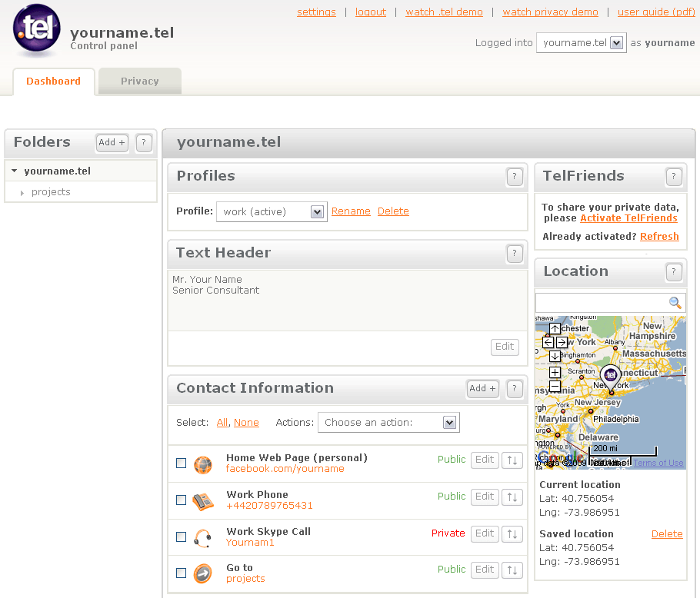Viewport: 700px width, 598px height.
Task: Open help for the TelFriends panel
Action: click(674, 178)
